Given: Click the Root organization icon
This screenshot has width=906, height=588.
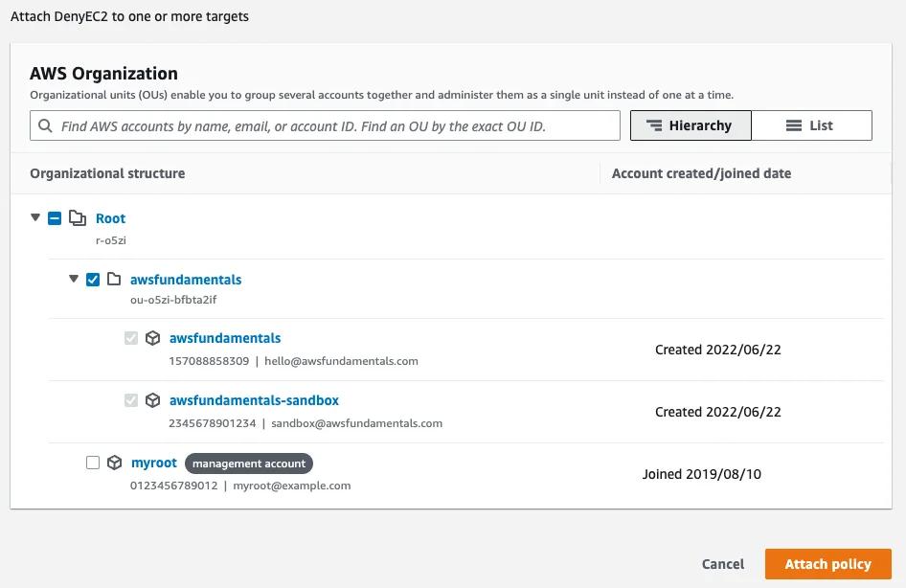Looking at the screenshot, I should tap(78, 218).
